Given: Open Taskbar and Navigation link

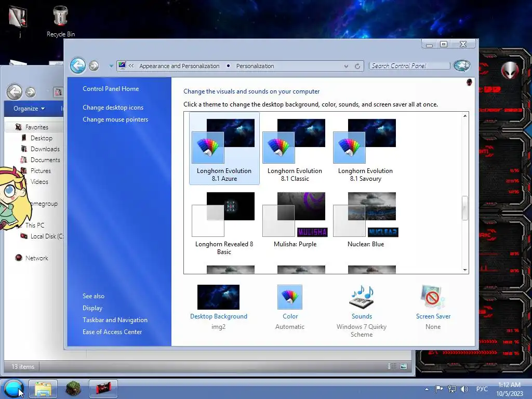Looking at the screenshot, I should click(x=115, y=320).
